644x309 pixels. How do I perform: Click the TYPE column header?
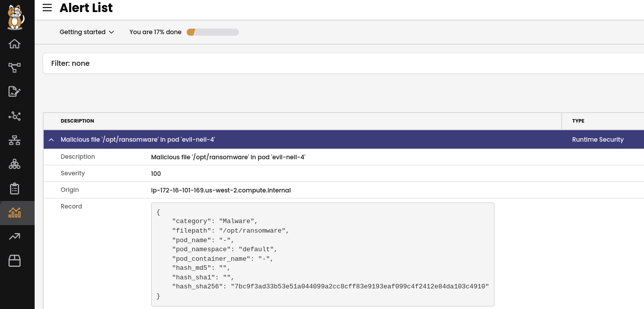[578, 121]
